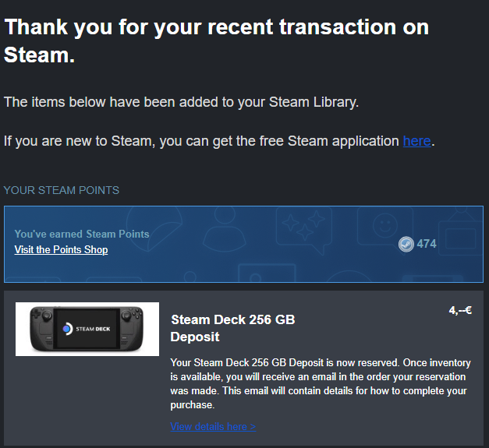The height and width of the screenshot is (448, 489).
Task: Click the Steam Points coin icon
Action: click(406, 244)
